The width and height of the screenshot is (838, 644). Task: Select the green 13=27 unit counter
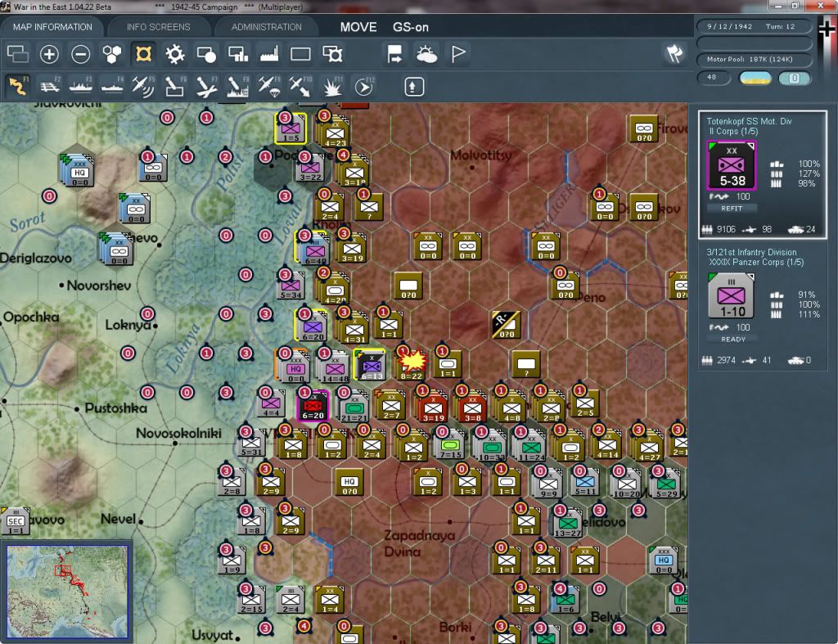[x=568, y=524]
